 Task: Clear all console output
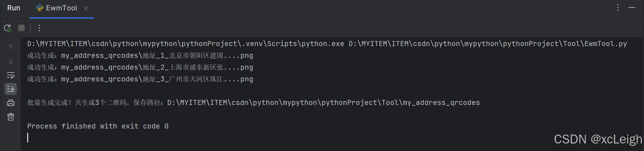click(x=11, y=117)
